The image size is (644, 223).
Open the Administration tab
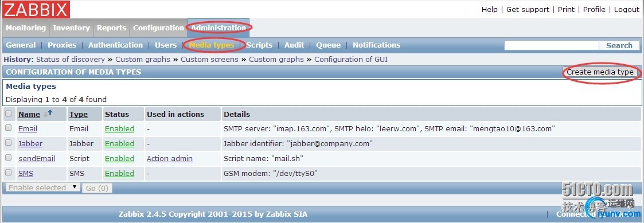pyautogui.click(x=218, y=28)
